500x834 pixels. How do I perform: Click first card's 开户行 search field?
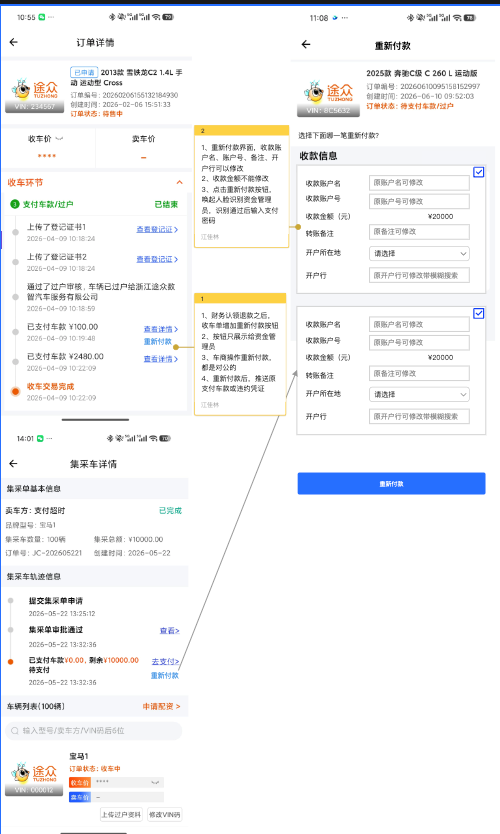pos(419,276)
